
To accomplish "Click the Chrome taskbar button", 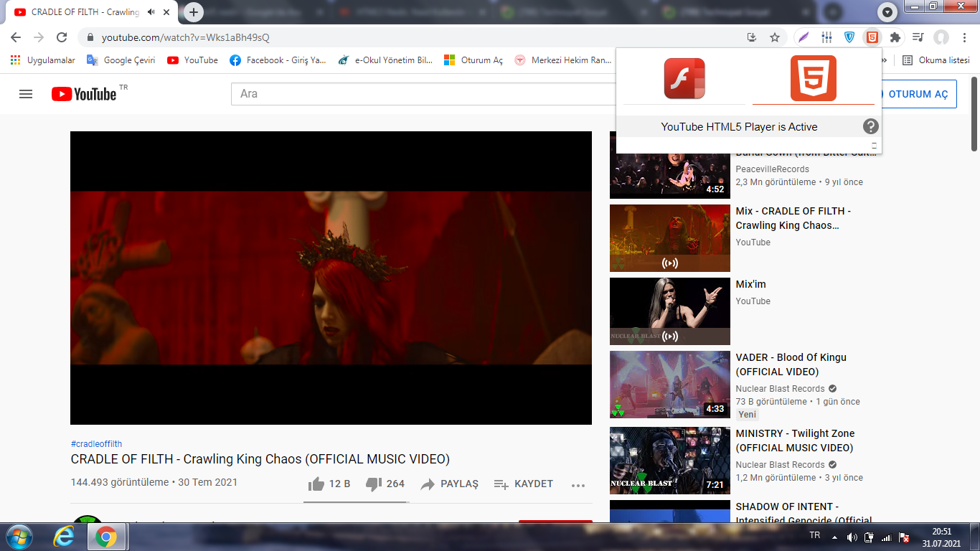I will click(x=106, y=537).
